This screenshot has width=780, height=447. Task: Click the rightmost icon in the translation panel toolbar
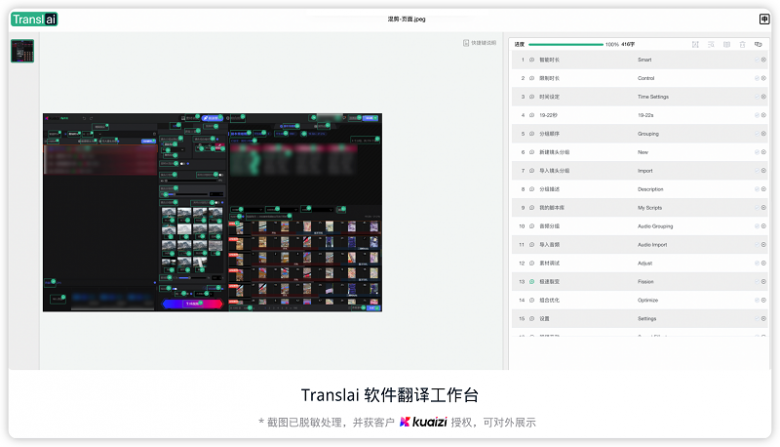(x=758, y=44)
